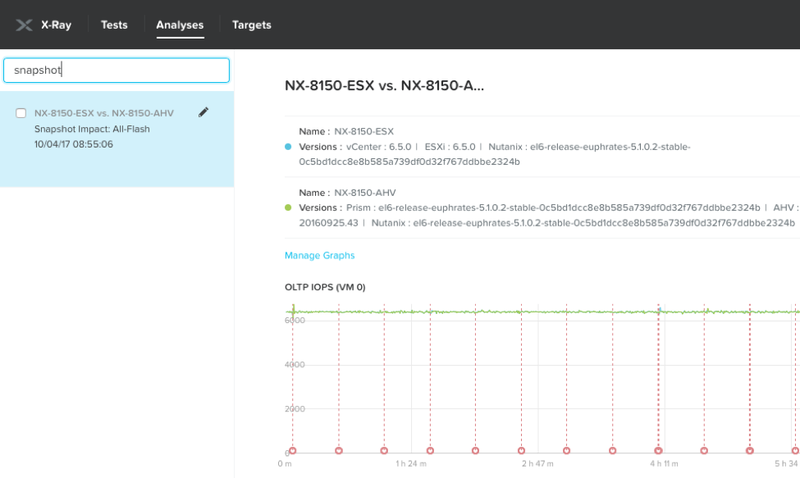Viewport: 800px width, 478px height.
Task: Click the 1 h 24 m x-axis label
Action: (411, 464)
